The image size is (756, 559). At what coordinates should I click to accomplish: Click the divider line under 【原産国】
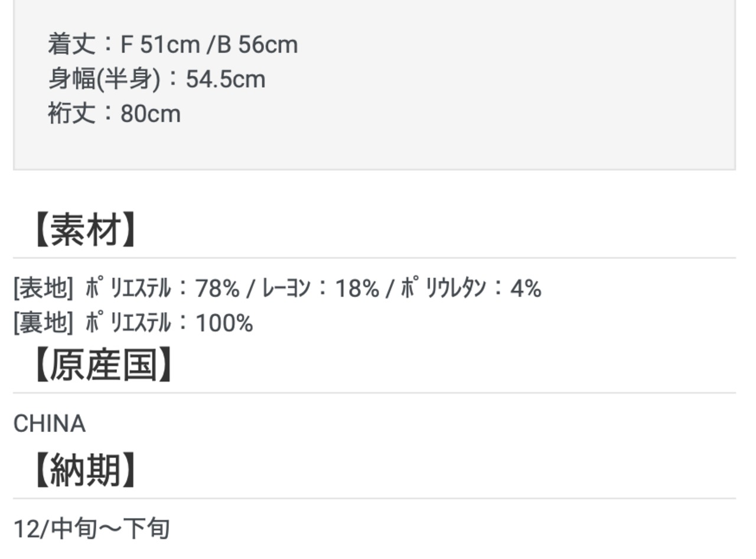point(374,392)
